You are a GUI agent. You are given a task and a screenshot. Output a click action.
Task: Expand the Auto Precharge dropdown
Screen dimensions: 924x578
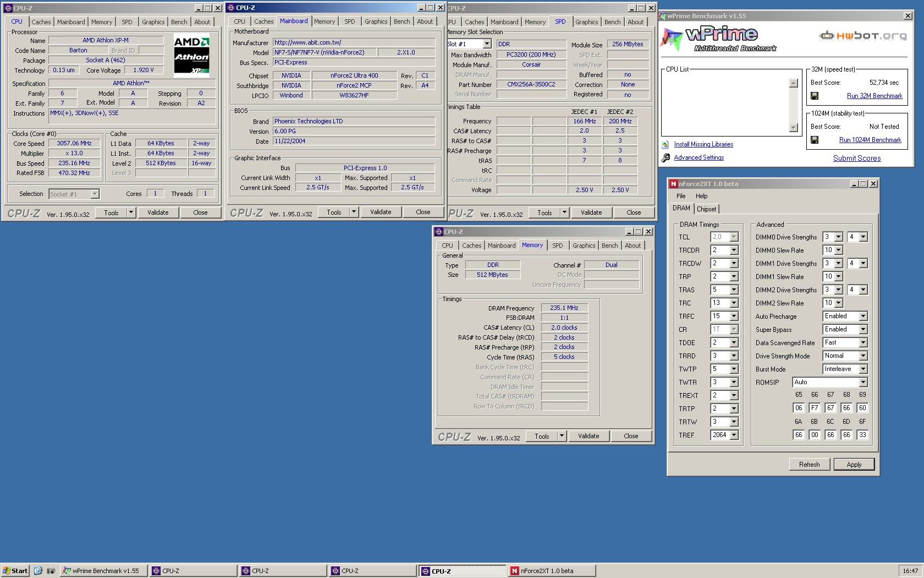863,317
